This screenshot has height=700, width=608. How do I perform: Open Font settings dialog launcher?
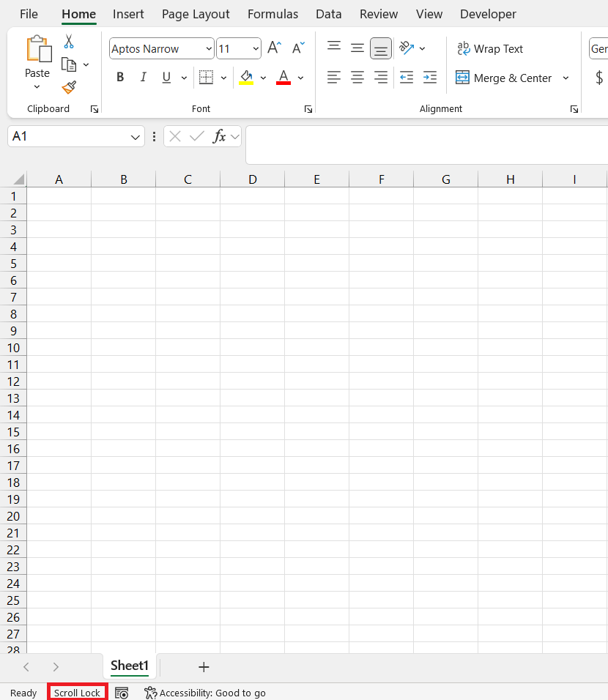[x=308, y=109]
